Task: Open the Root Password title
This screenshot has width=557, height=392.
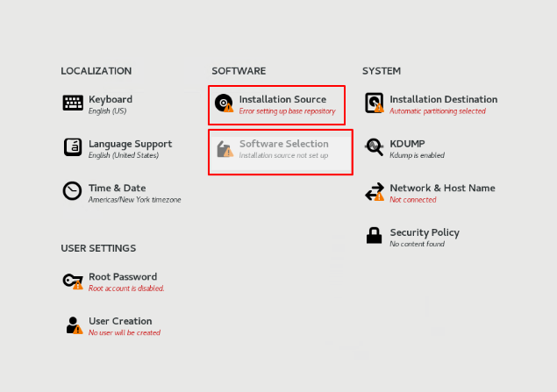Action: click(123, 276)
